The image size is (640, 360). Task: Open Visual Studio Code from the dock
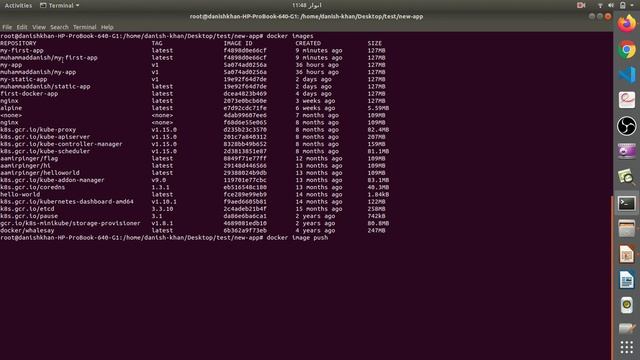(x=627, y=75)
